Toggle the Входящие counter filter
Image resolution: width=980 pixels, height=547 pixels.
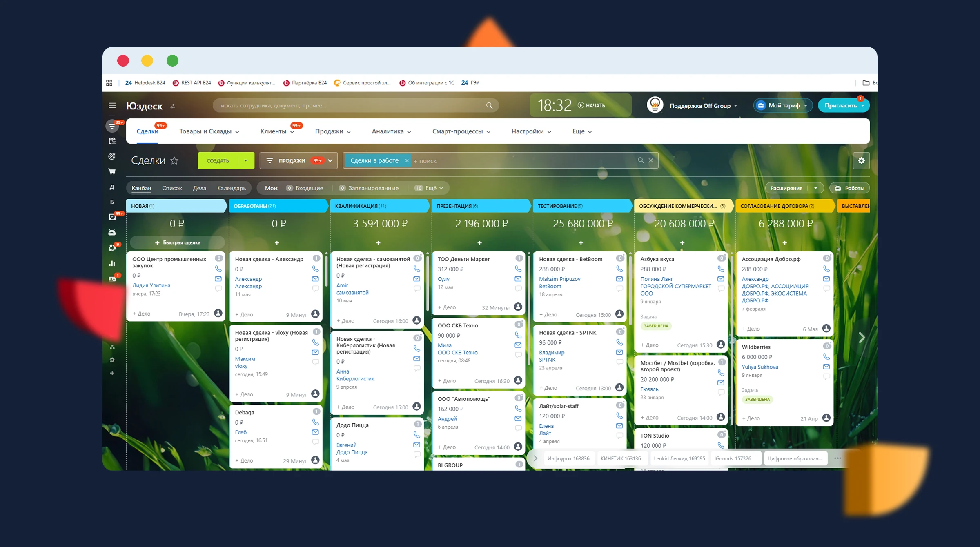(305, 188)
